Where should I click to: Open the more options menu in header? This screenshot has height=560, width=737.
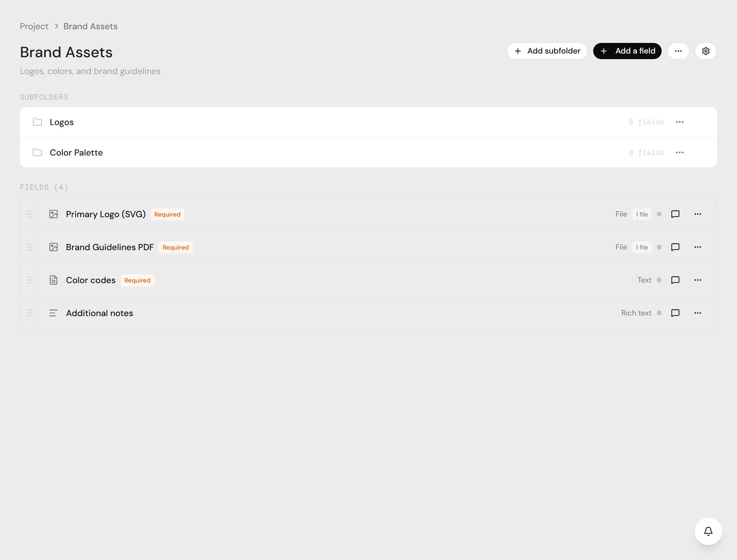[678, 51]
